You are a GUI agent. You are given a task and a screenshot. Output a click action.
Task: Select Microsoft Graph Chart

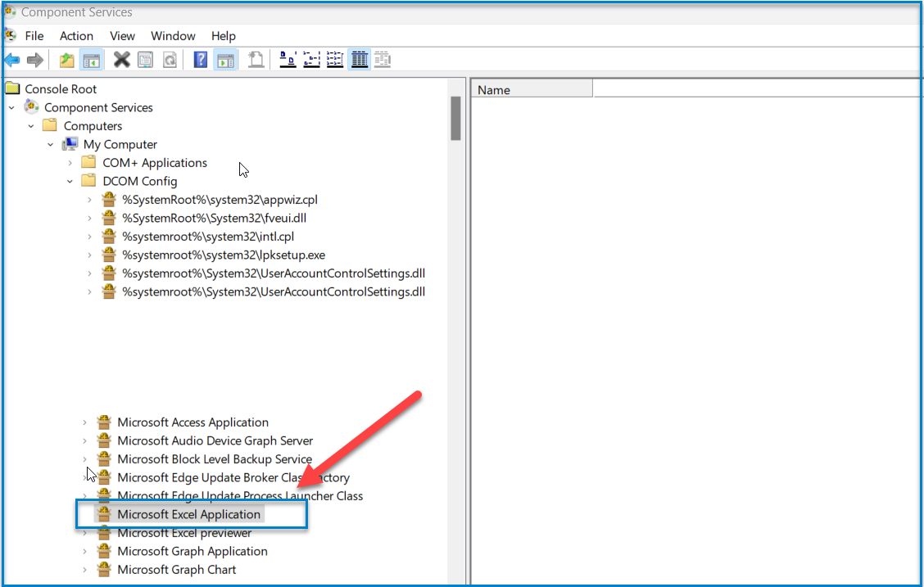click(177, 570)
